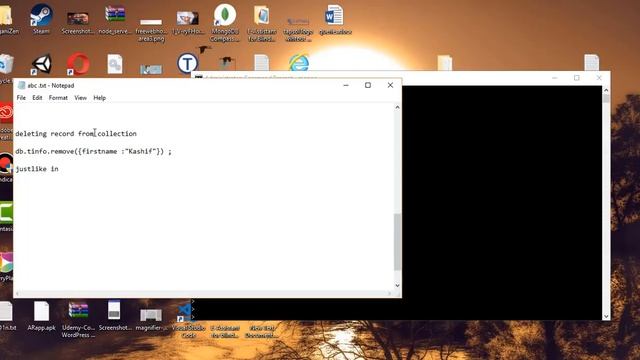Minimize the command prompt window

point(554,78)
